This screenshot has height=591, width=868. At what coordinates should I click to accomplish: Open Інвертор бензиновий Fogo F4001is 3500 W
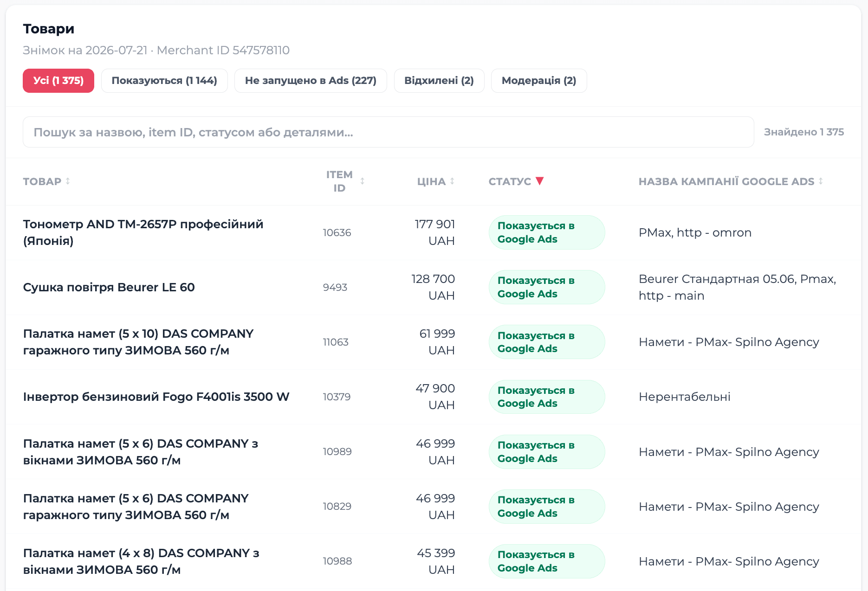tap(156, 397)
